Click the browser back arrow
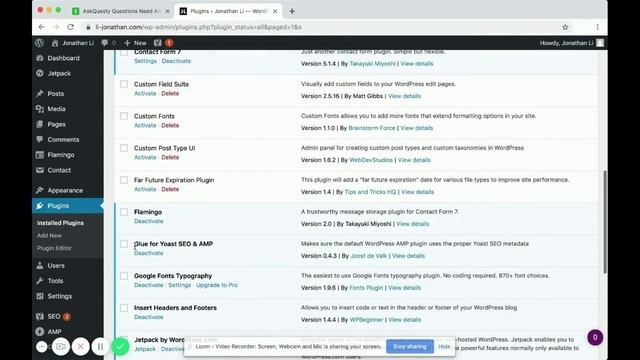This screenshot has width=640, height=360. 42,27
